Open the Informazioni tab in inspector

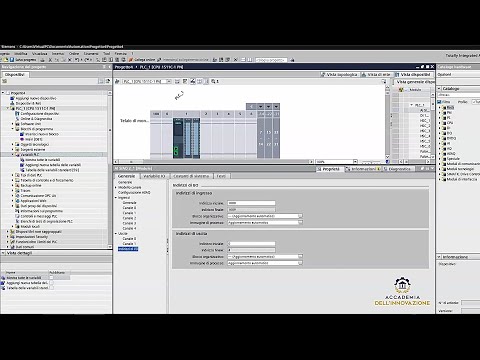pos(362,169)
